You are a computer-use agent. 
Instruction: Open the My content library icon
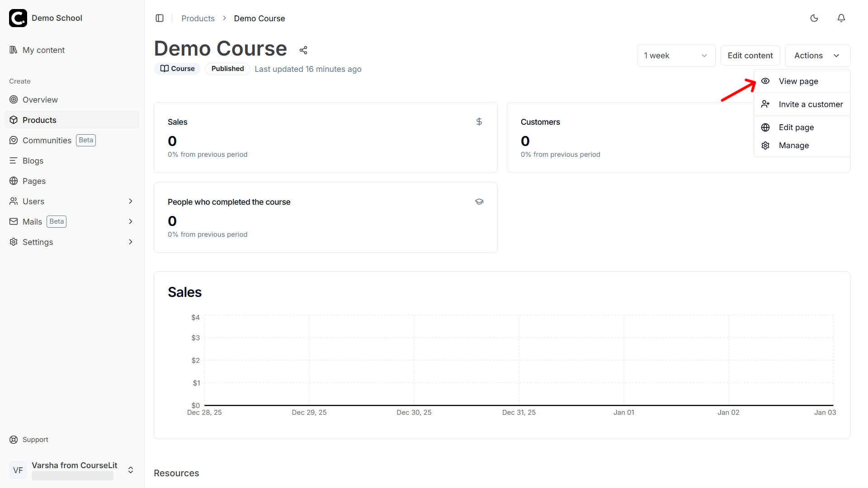14,50
